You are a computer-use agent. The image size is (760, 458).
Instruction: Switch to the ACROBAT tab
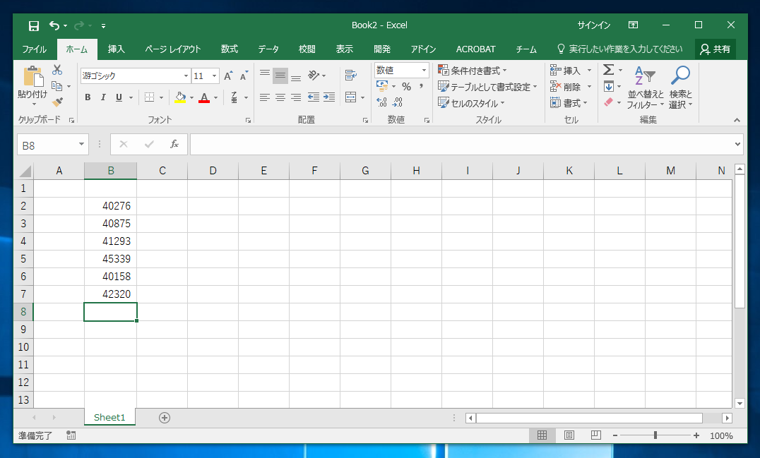click(475, 49)
